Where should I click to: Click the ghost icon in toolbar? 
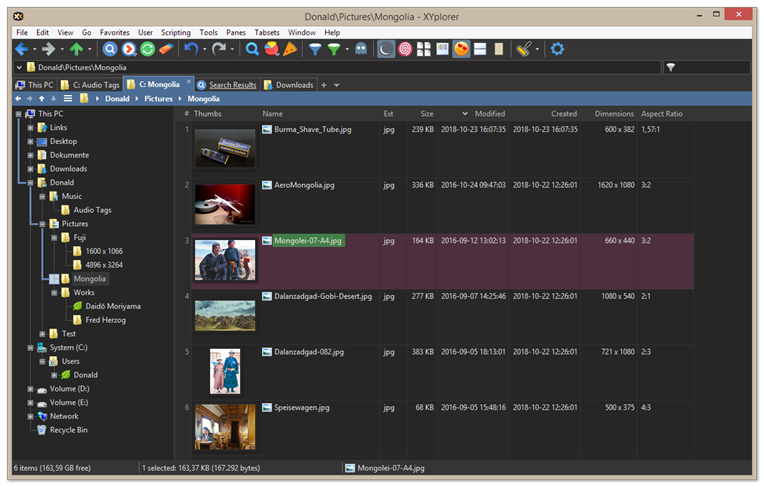(x=360, y=49)
